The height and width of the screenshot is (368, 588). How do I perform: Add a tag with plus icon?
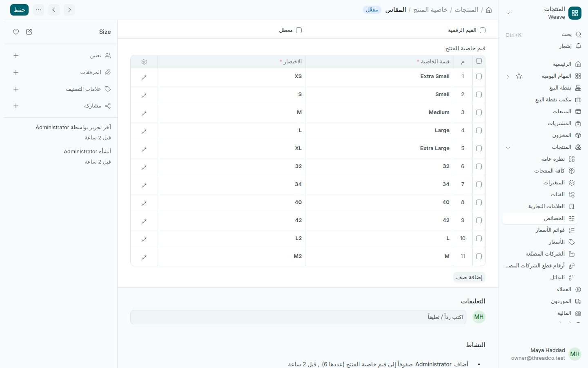[16, 89]
